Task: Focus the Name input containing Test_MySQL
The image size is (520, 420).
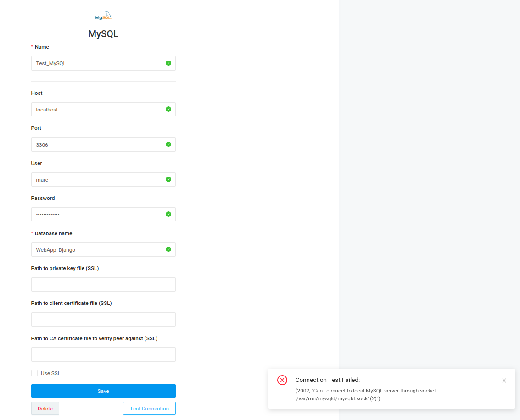Action: pyautogui.click(x=103, y=63)
